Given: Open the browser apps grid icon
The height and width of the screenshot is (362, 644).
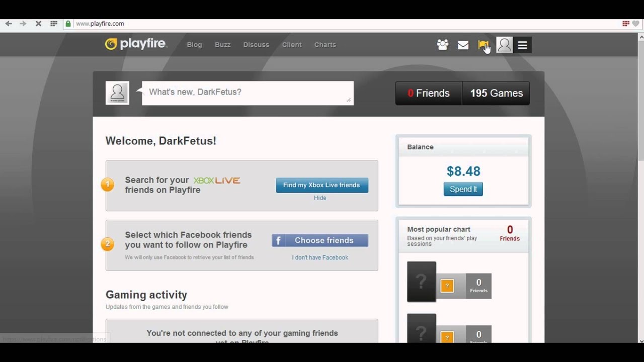Looking at the screenshot, I should click(x=54, y=24).
